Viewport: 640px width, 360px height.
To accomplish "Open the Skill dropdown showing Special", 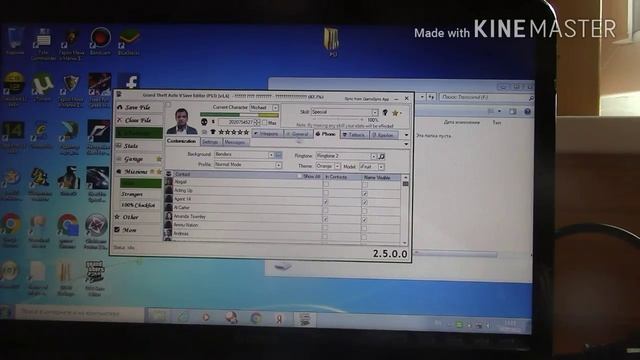I will click(x=345, y=112).
